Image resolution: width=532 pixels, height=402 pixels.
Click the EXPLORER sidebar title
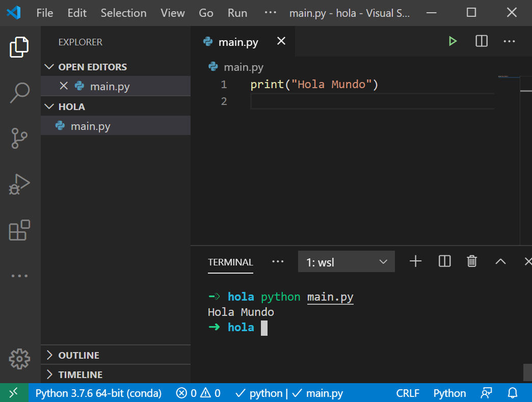pos(81,42)
